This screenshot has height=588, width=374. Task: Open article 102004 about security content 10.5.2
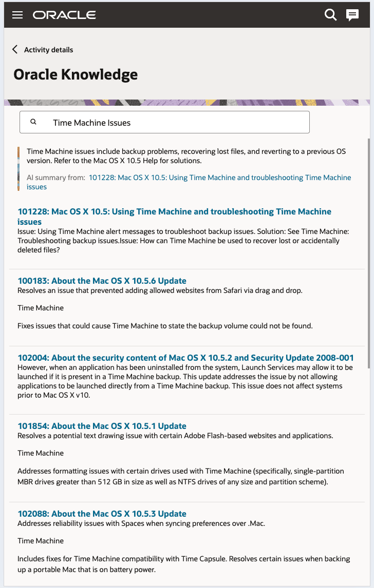(185, 358)
